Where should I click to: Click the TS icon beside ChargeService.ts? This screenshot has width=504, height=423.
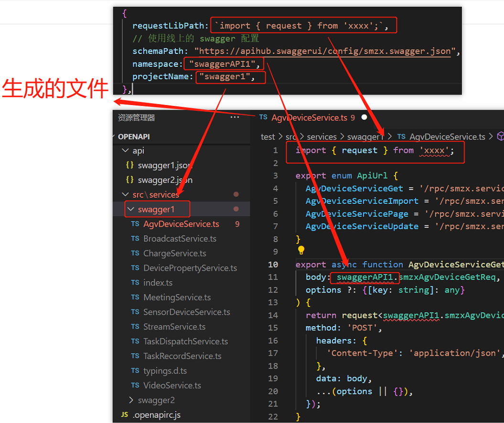[x=135, y=253]
